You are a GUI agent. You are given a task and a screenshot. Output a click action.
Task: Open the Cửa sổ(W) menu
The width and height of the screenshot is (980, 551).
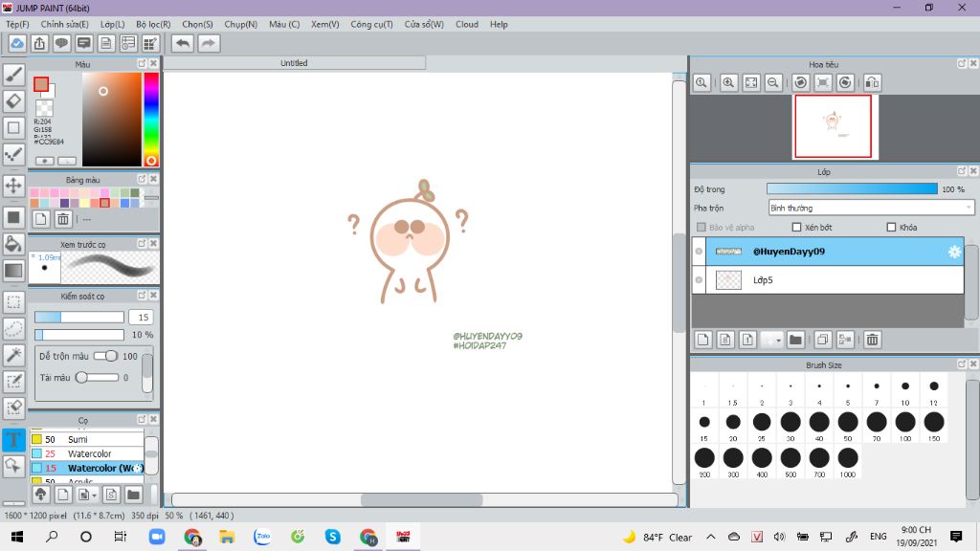pyautogui.click(x=424, y=24)
